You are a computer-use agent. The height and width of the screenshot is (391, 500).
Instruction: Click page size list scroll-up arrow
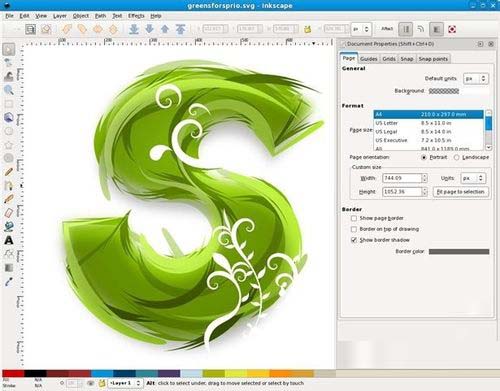click(489, 113)
